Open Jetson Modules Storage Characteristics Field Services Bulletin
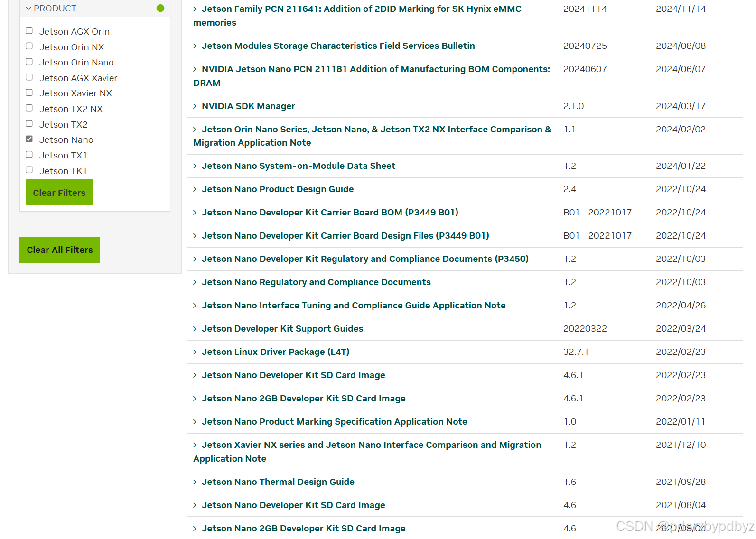The image size is (756, 539). 338,46
